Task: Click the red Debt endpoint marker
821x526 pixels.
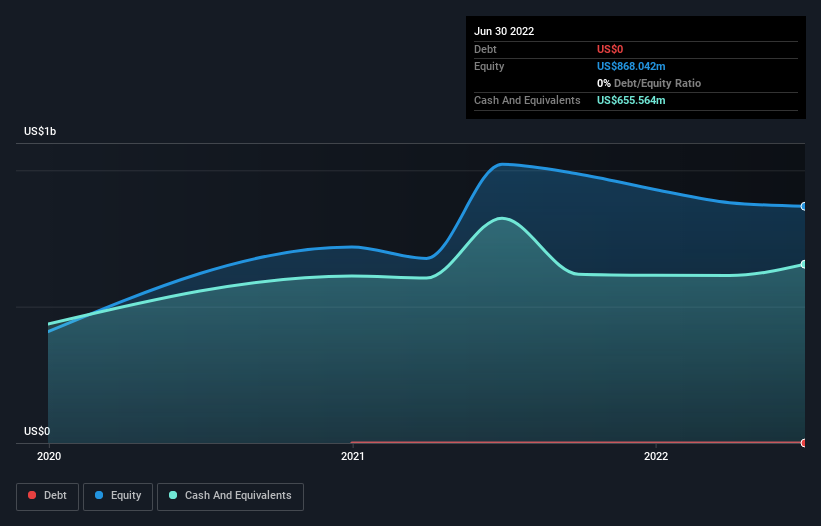Action: pos(804,443)
